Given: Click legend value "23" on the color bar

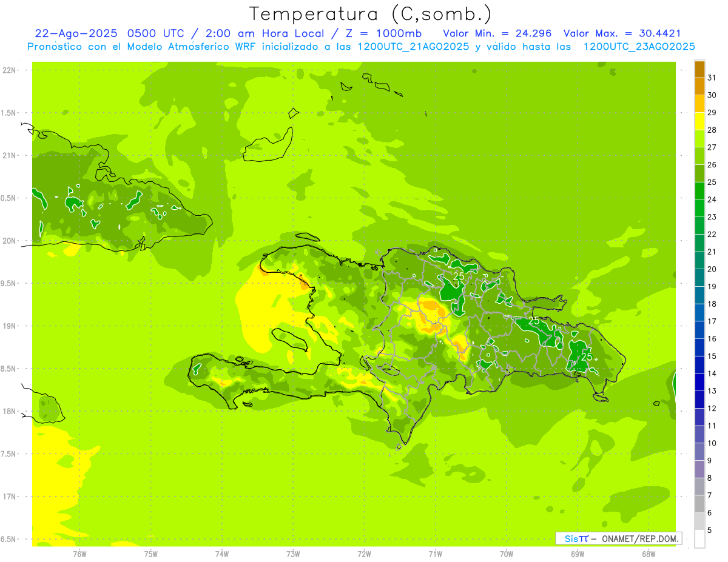Looking at the screenshot, I should pyautogui.click(x=712, y=217).
